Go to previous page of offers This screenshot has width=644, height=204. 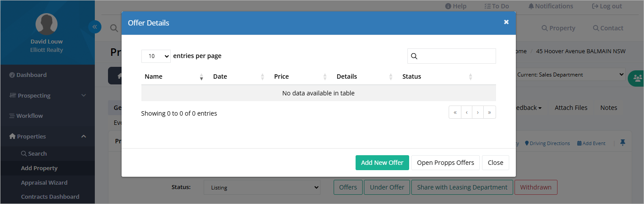click(466, 113)
